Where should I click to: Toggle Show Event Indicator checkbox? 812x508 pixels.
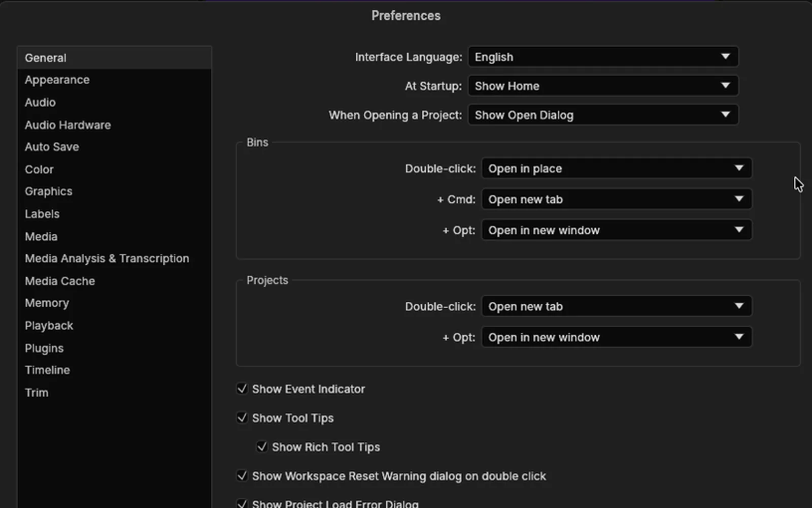pos(242,389)
